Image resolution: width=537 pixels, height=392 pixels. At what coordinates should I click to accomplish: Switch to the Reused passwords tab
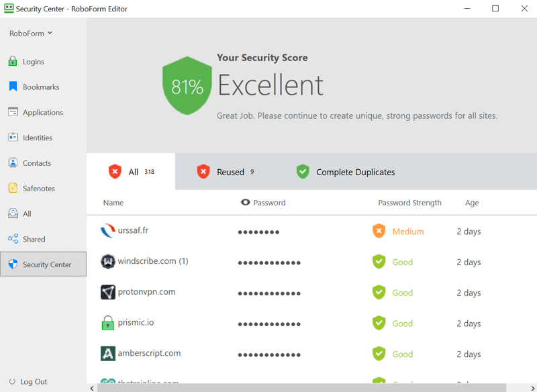click(225, 172)
